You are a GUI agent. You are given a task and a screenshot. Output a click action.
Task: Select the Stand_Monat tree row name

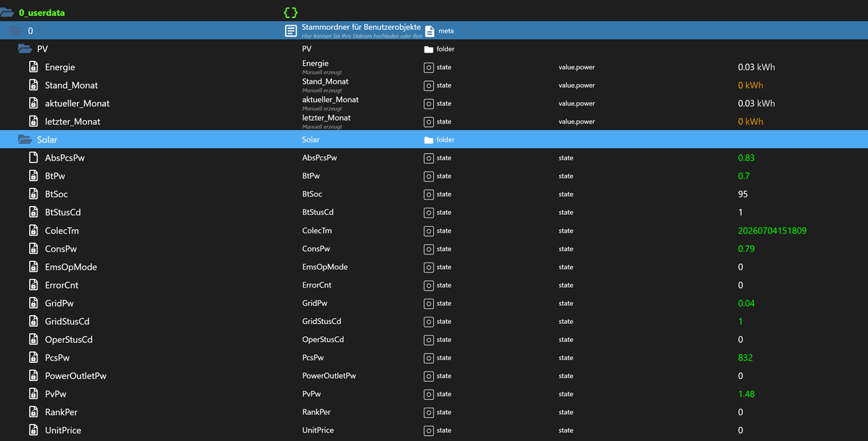click(72, 85)
